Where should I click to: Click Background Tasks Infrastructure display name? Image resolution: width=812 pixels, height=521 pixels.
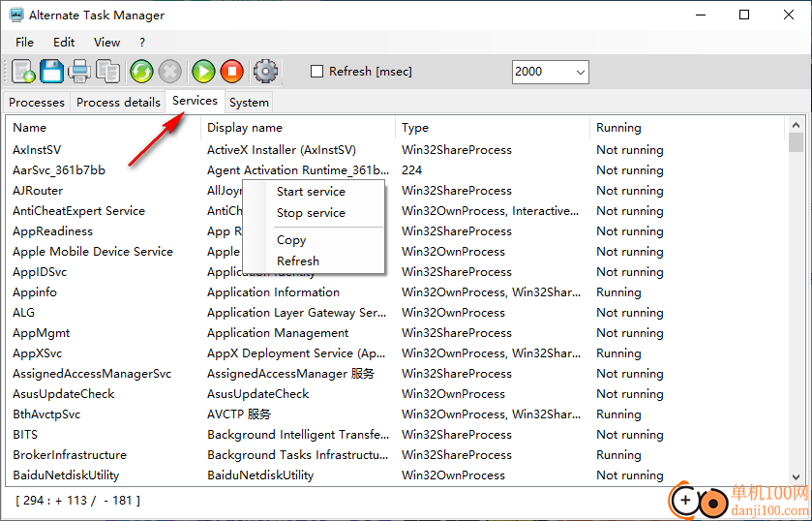tap(298, 455)
